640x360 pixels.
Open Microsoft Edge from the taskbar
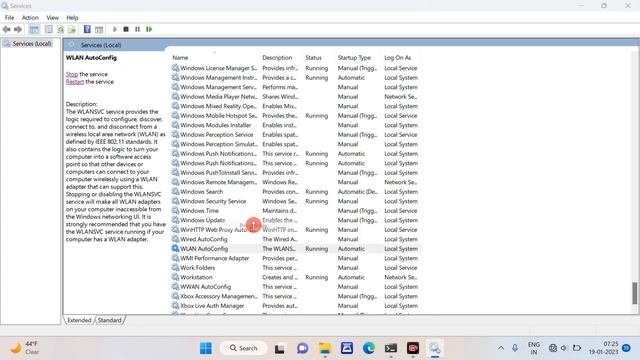(x=369, y=348)
